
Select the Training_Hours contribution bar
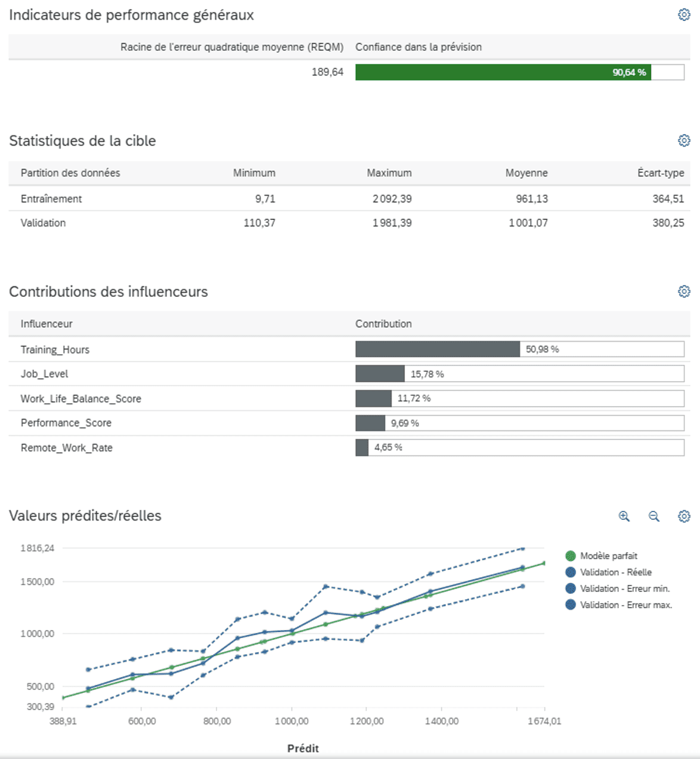pos(437,349)
